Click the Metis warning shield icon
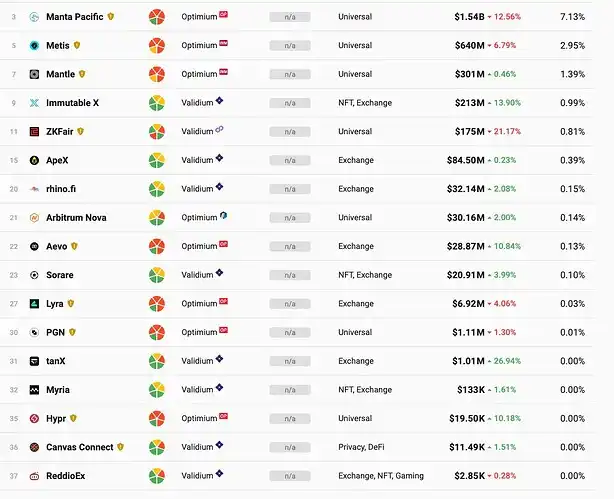 (x=77, y=46)
